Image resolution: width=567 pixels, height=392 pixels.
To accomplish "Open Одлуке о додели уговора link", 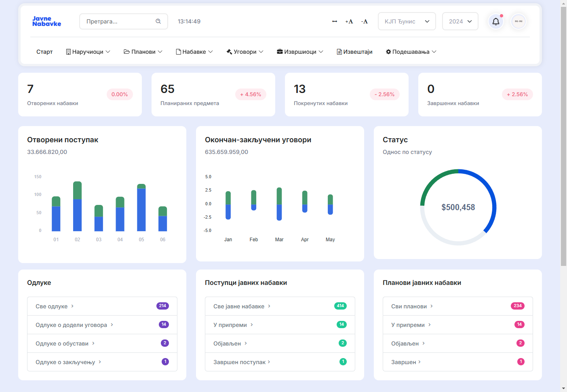I will pos(71,325).
